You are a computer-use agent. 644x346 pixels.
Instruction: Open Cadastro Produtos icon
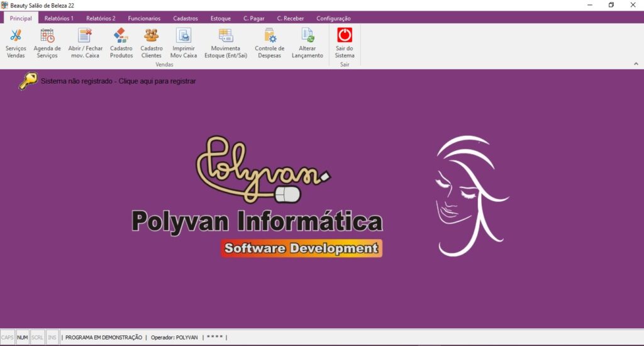click(x=121, y=35)
